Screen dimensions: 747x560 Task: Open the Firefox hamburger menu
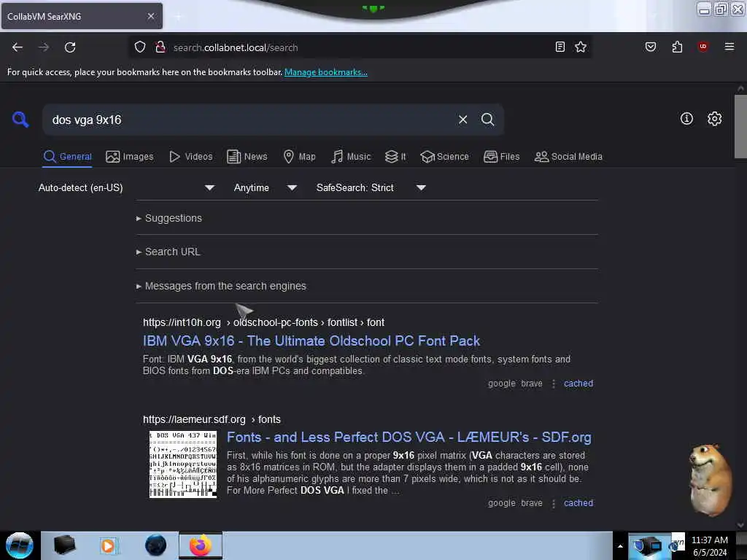[729, 47]
